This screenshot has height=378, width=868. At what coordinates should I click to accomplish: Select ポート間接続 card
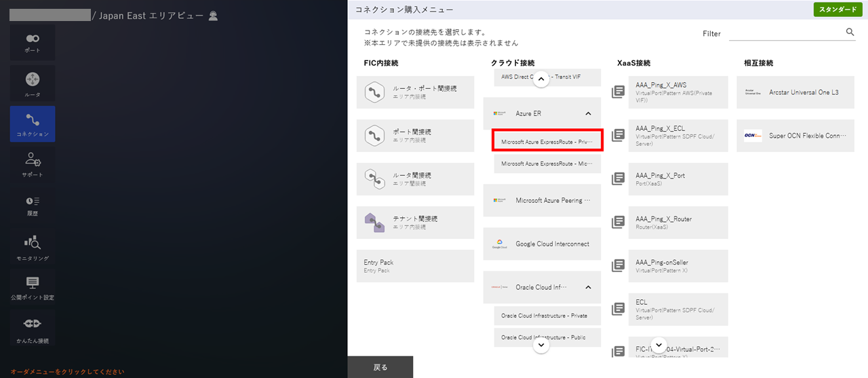click(416, 136)
